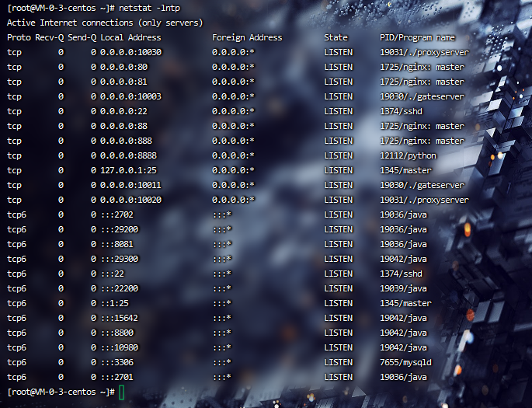Screen dimensions: 532x408
Task: Select the 7655/mysqld process entry
Action: (x=408, y=362)
